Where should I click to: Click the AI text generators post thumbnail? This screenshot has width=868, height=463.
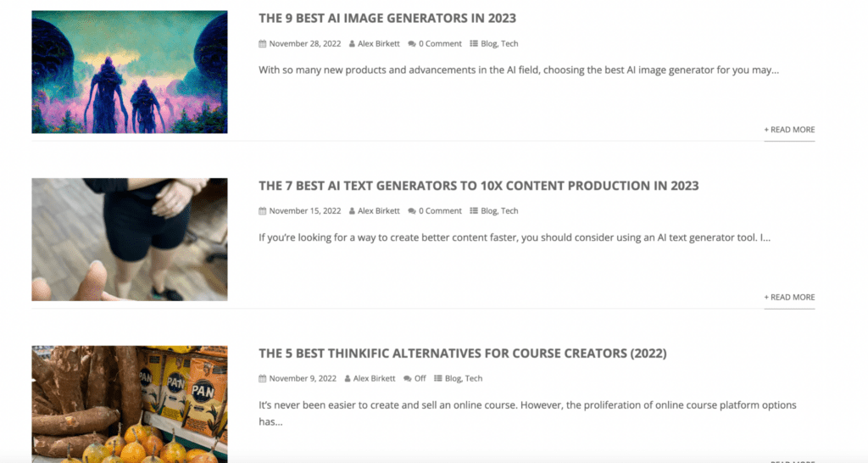130,239
